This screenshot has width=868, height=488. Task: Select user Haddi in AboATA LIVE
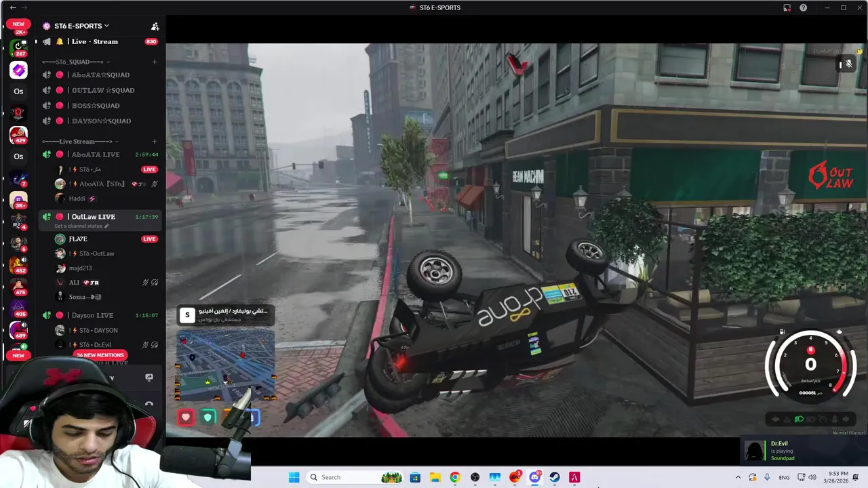tap(77, 199)
